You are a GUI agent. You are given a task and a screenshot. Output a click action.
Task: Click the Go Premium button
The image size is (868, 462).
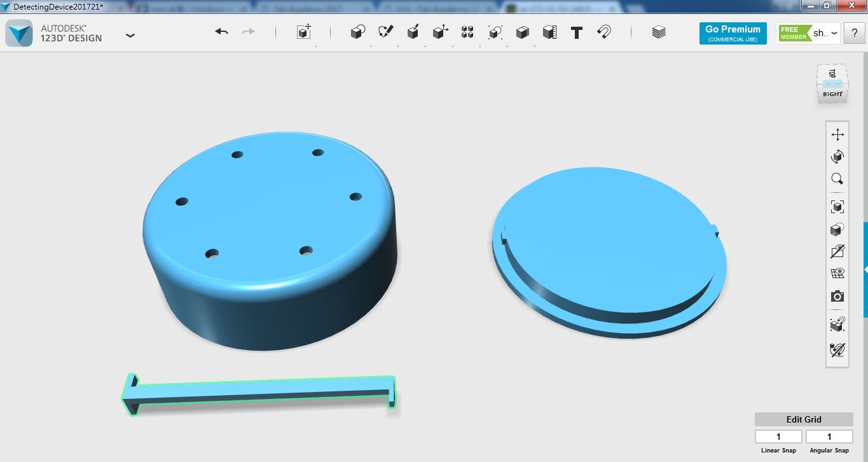(x=733, y=34)
